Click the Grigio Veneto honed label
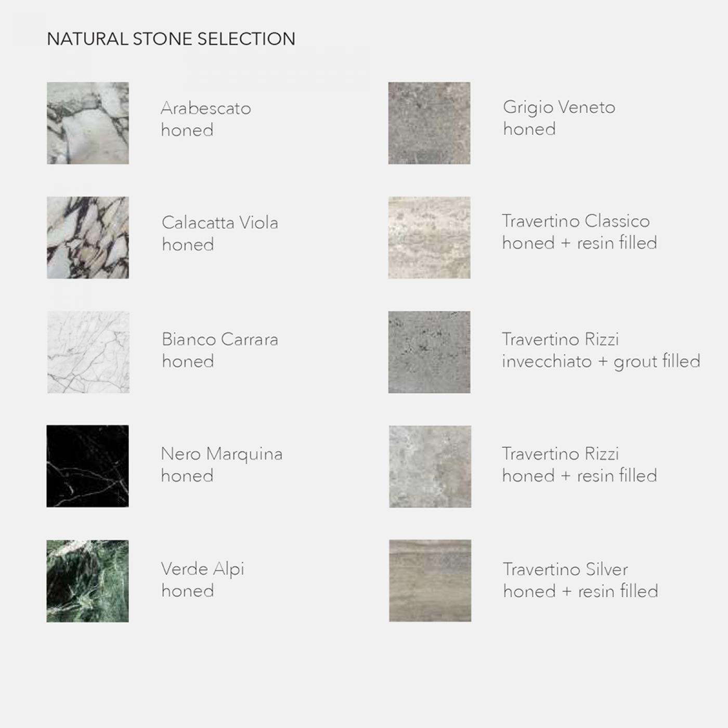This screenshot has height=728, width=728. point(558,118)
